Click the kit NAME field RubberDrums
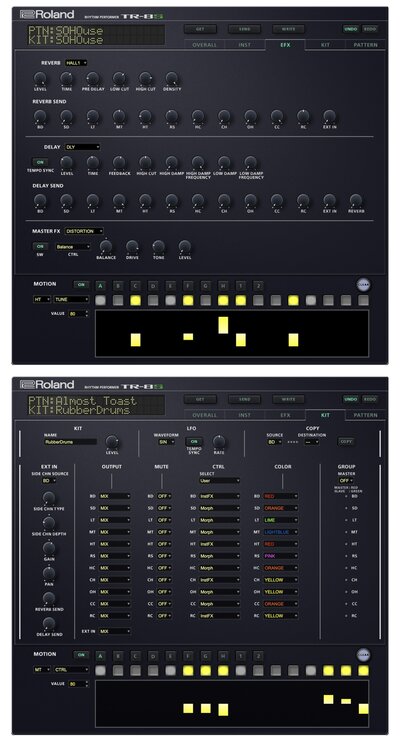Viewport: 400px width, 743px height. pos(70,442)
